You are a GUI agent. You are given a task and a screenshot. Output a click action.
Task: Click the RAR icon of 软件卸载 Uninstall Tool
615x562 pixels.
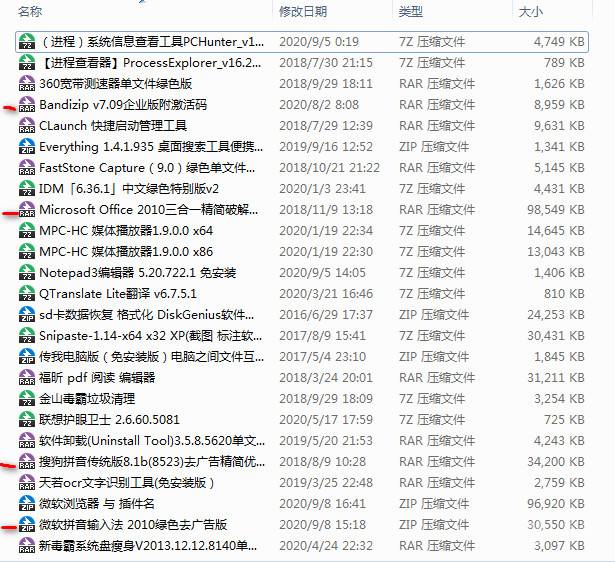point(27,441)
